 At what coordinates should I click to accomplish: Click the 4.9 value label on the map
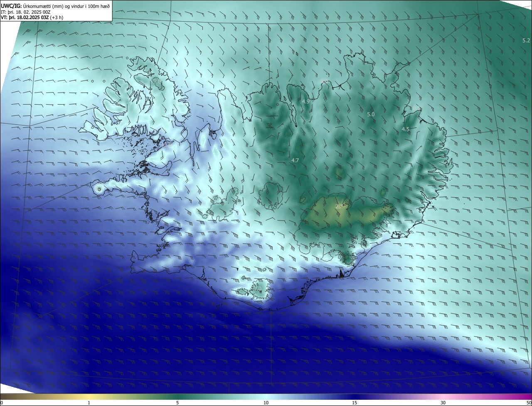pyautogui.click(x=306, y=101)
